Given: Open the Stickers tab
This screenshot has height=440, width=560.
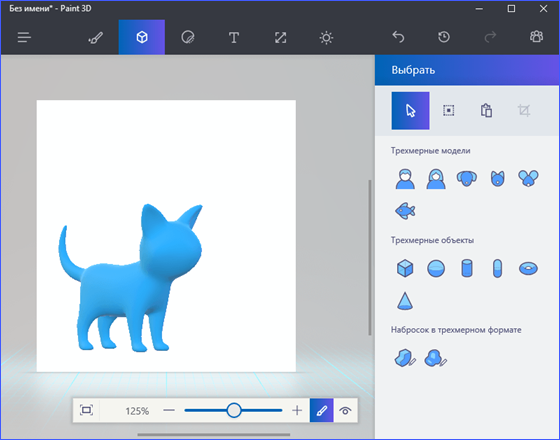Looking at the screenshot, I should pos(188,37).
